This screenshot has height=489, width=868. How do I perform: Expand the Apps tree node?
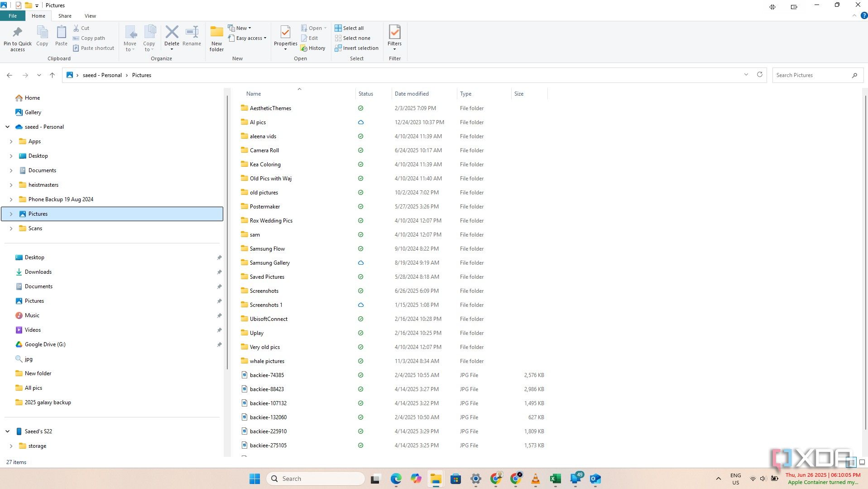(x=11, y=141)
